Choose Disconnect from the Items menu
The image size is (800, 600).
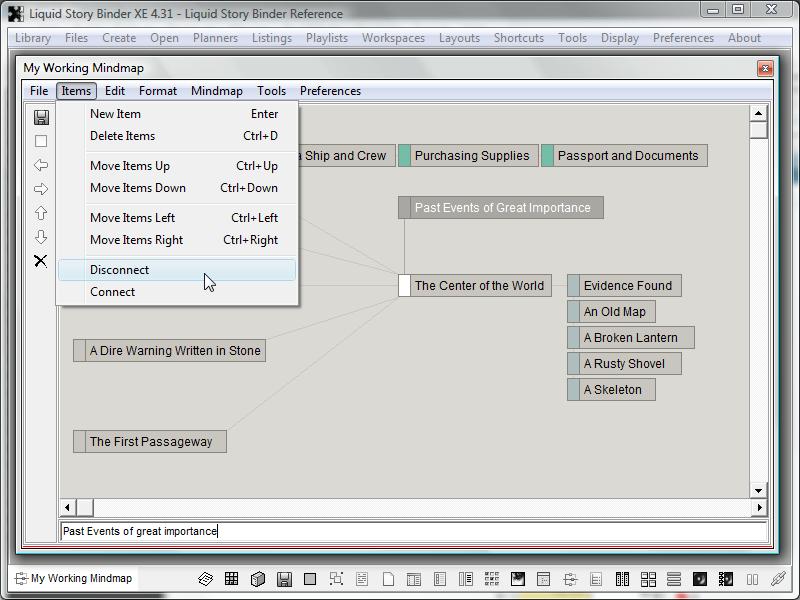[119, 270]
